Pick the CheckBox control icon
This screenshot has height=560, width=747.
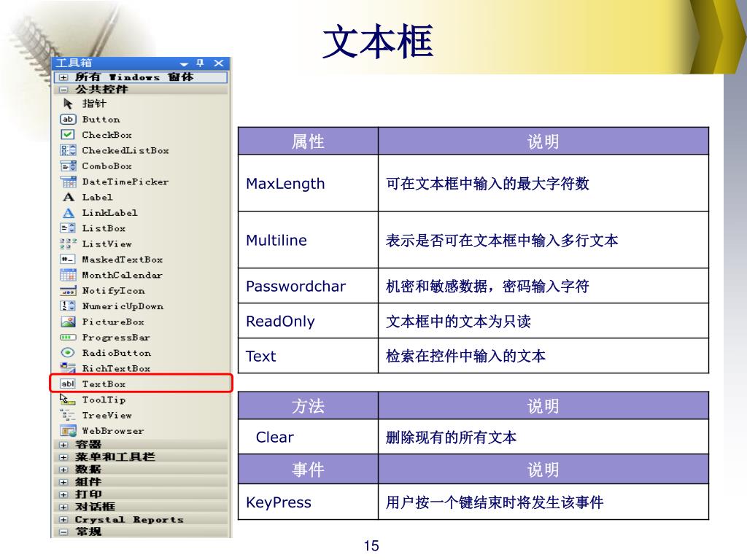[x=68, y=135]
